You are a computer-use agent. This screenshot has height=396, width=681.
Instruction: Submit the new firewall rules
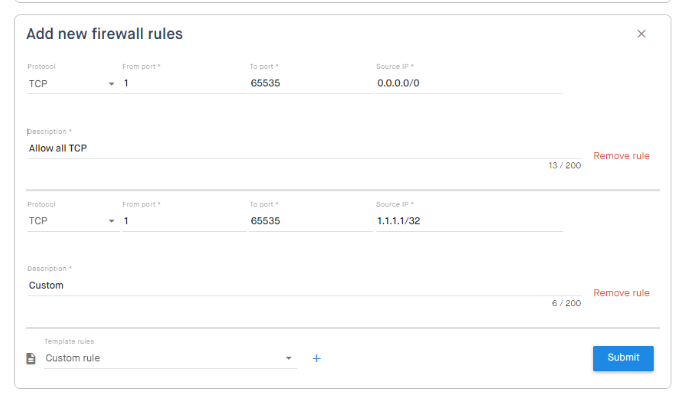[x=623, y=358]
